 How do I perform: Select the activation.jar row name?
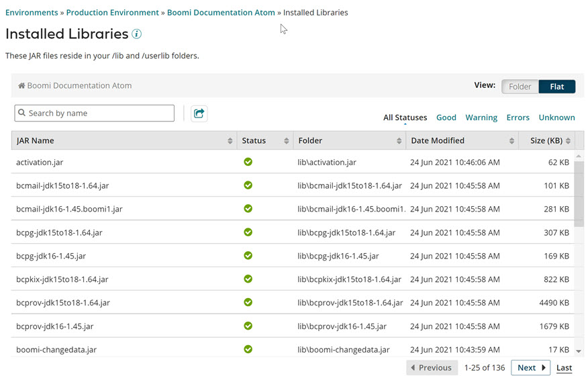[40, 162]
